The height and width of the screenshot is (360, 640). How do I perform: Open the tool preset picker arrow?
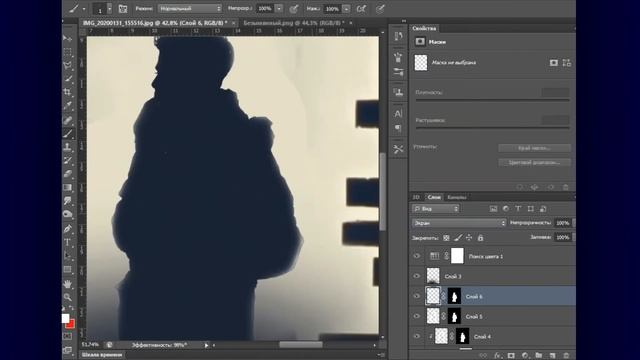coord(84,9)
